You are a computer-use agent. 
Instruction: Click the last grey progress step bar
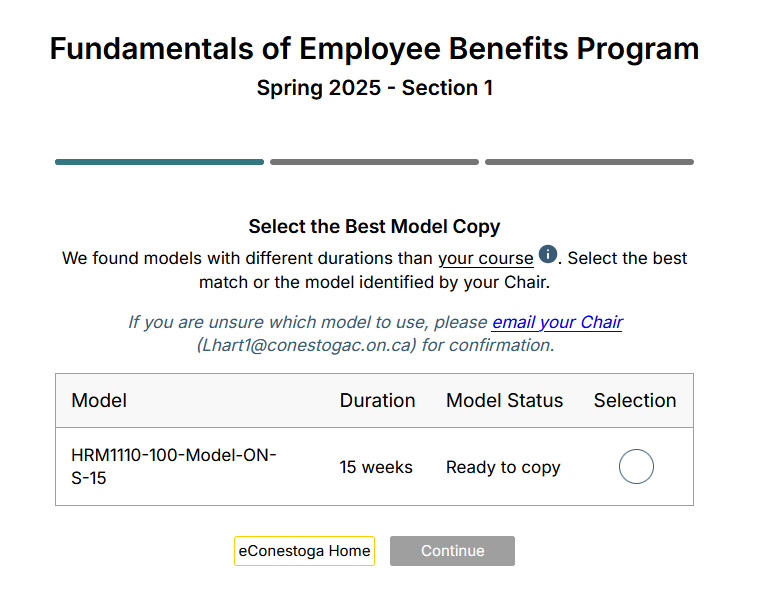coord(589,162)
